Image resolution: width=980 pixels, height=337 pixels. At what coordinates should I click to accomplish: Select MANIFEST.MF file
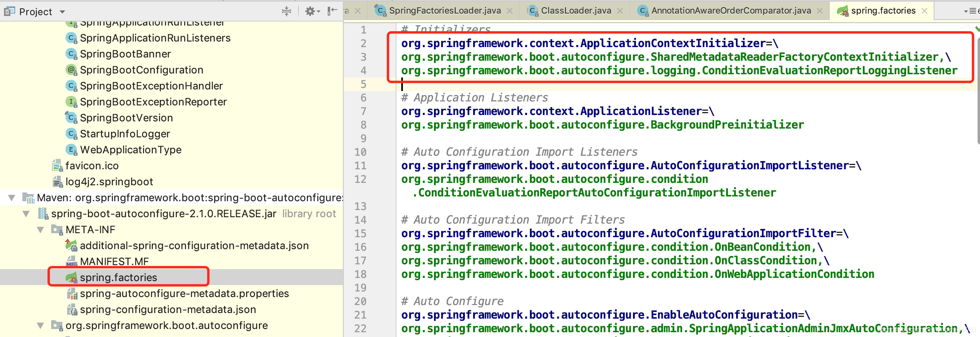[x=114, y=262]
